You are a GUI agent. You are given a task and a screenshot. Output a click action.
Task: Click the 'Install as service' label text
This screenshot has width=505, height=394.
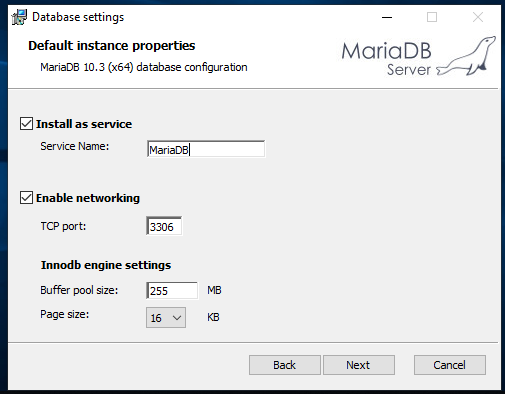point(84,124)
